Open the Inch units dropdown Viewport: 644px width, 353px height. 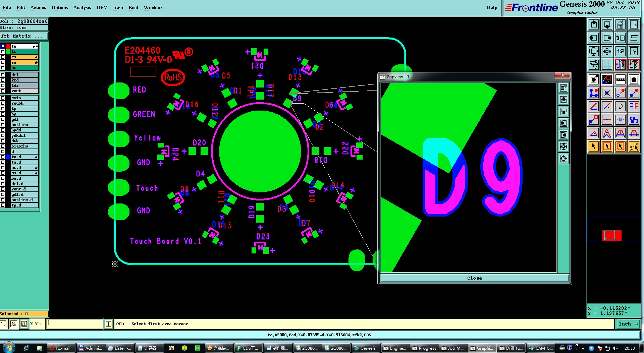(628, 324)
